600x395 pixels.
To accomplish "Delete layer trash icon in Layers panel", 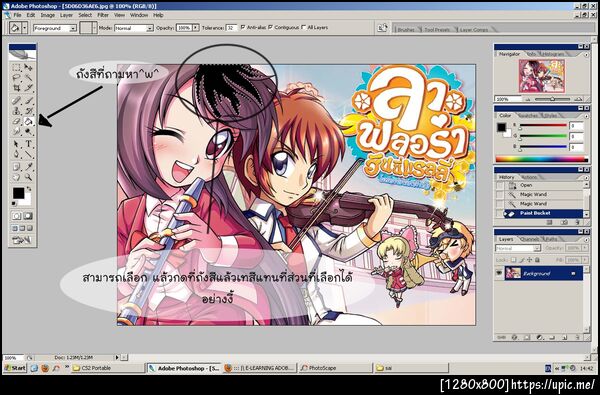I will coord(577,338).
